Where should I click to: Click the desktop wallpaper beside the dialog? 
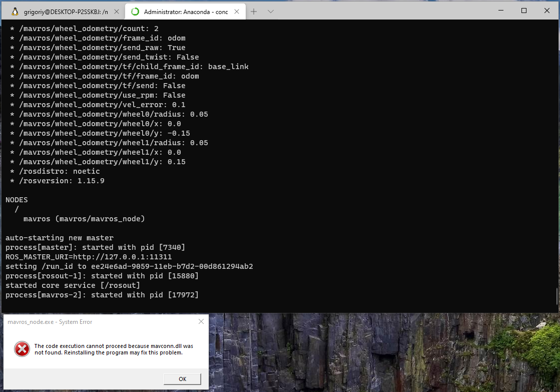pyautogui.click(x=375, y=350)
